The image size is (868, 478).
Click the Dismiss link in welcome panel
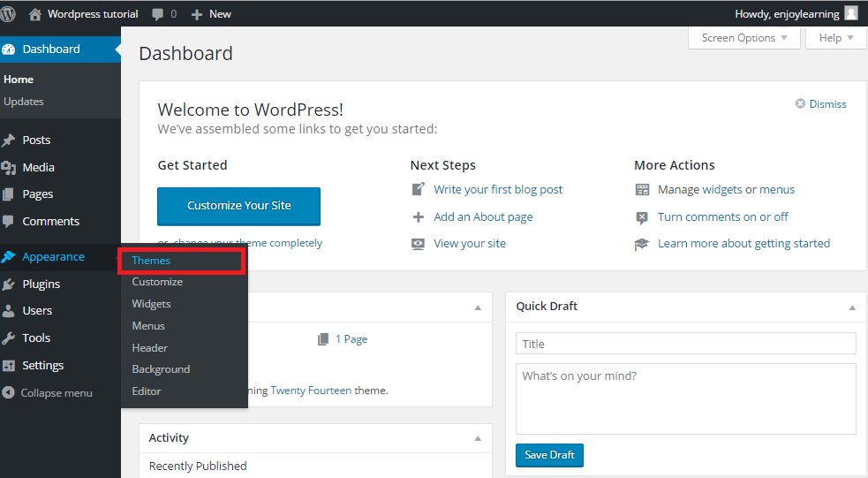[827, 104]
